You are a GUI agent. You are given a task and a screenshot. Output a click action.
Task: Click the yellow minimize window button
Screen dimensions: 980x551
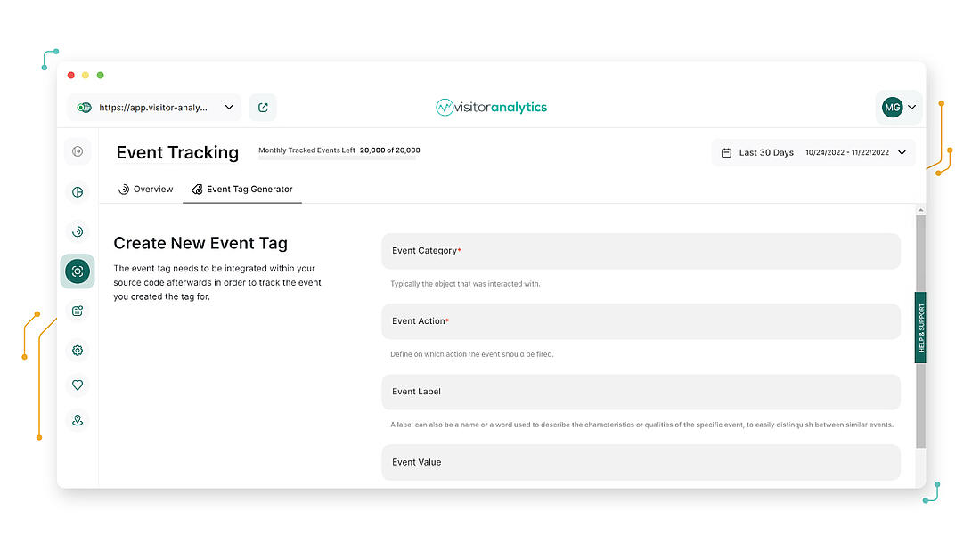86,75
